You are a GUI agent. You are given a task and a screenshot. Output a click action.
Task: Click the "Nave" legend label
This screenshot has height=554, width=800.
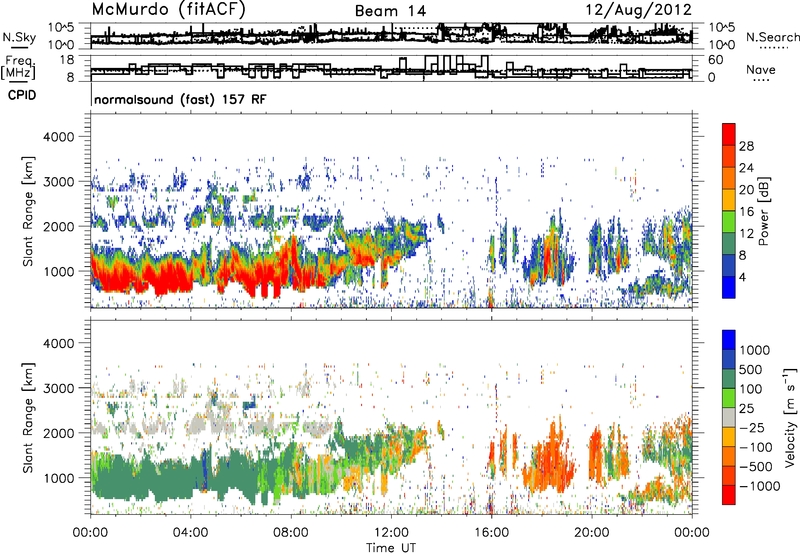[x=760, y=69]
